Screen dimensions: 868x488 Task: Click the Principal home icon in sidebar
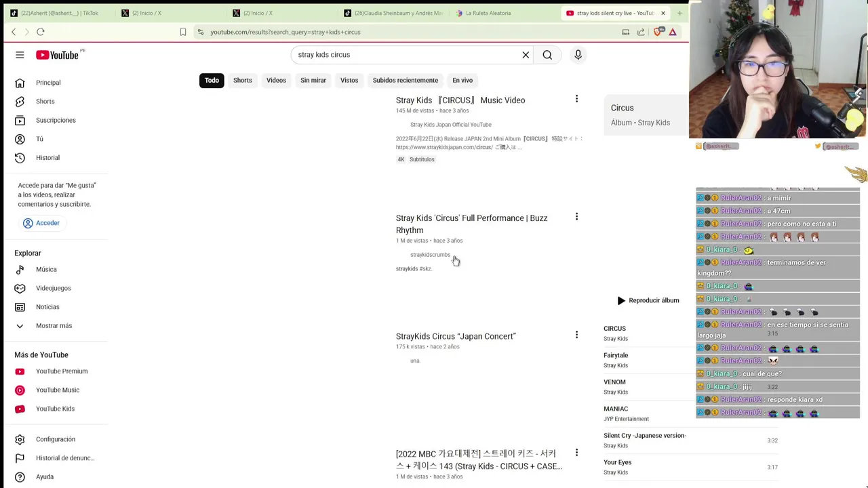[x=20, y=83]
